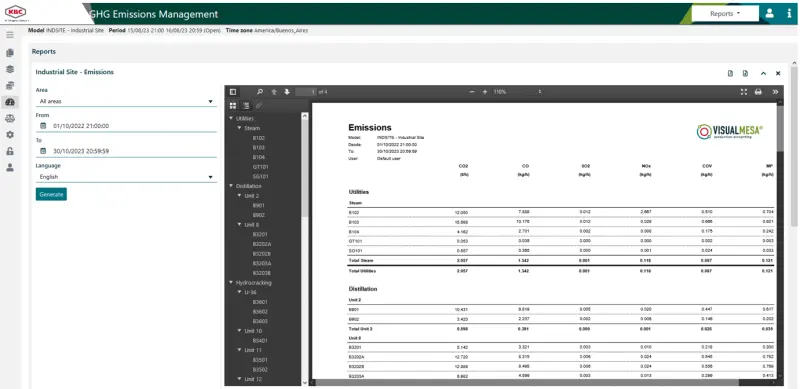Screen dimensions: 800x389
Task: Click the PDF page number field
Action: pos(306,92)
